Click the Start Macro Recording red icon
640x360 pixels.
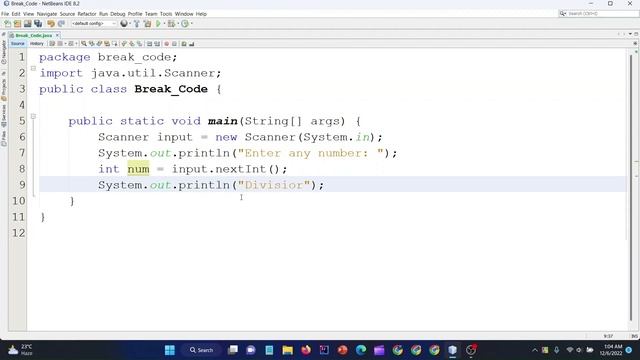[167, 44]
